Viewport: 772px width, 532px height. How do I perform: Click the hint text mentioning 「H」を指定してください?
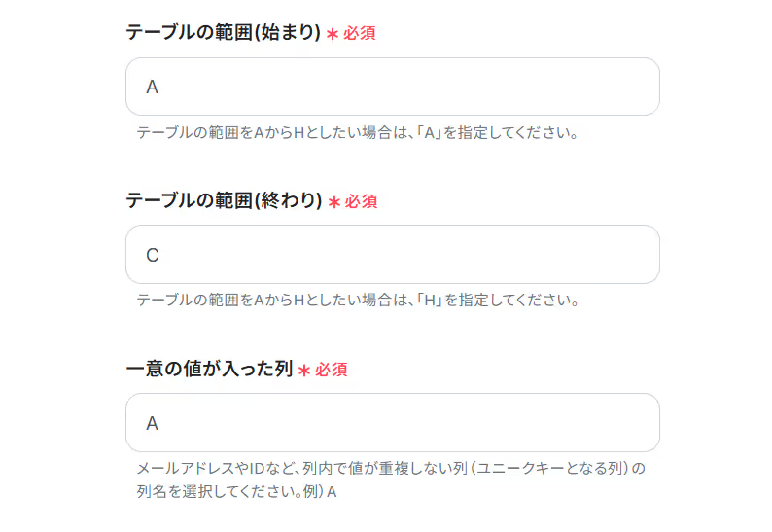358,300
